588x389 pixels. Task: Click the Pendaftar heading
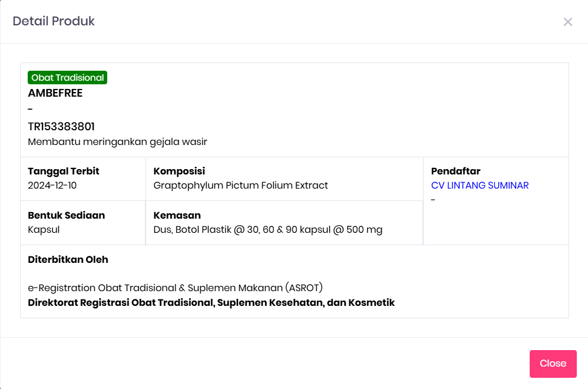click(x=455, y=172)
